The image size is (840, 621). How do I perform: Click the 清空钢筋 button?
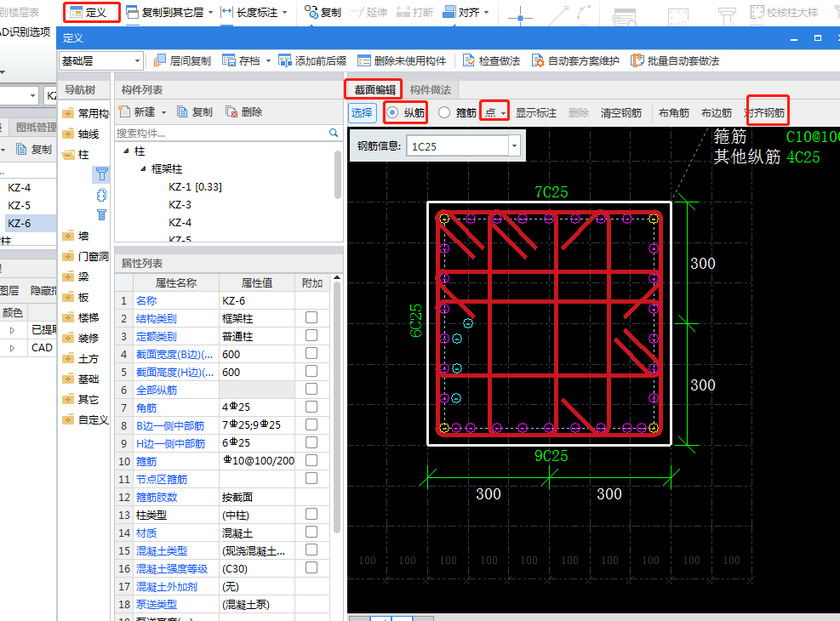[621, 112]
